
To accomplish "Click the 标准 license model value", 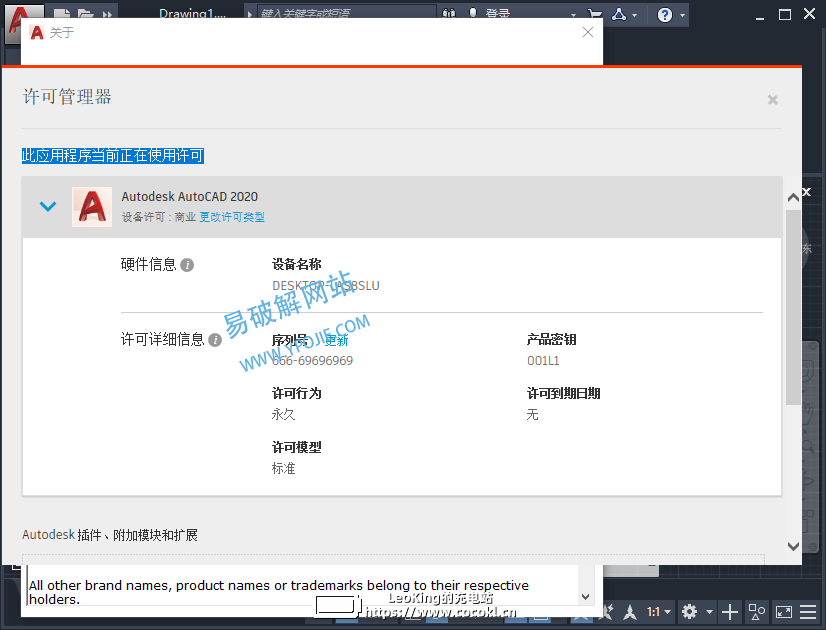I will click(x=283, y=468).
